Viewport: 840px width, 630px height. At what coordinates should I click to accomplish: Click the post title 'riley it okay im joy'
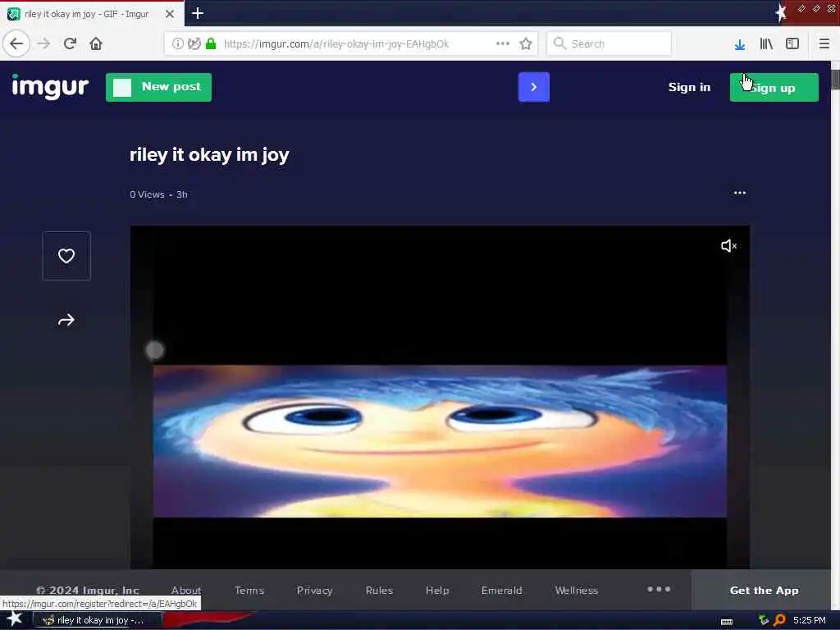click(209, 155)
